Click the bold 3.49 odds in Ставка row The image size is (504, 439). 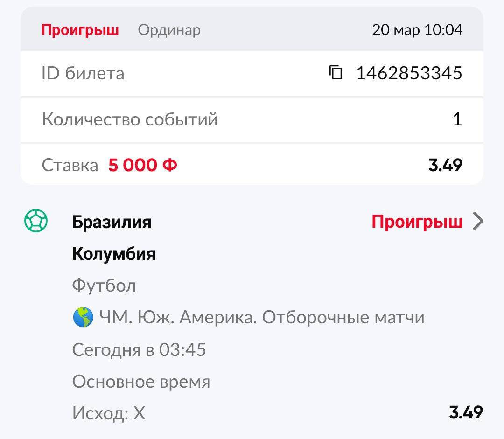click(x=445, y=165)
